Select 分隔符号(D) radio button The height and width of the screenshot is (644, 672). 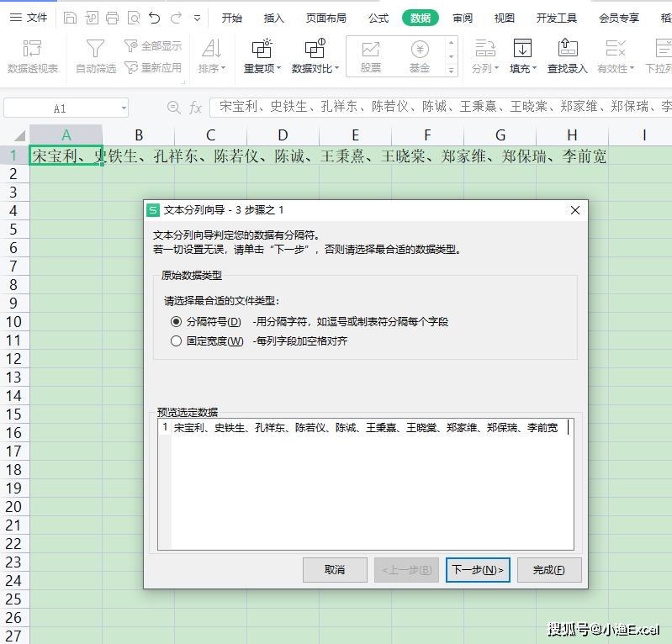pyautogui.click(x=176, y=321)
